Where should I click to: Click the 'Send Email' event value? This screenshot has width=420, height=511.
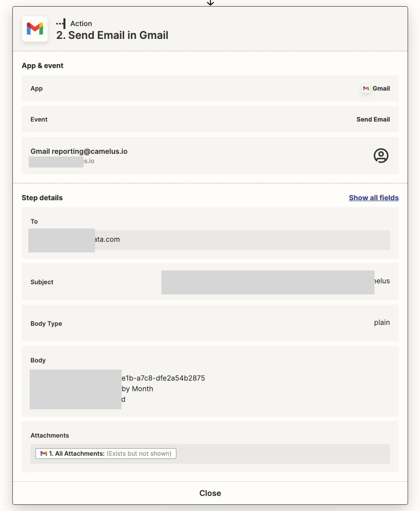coord(373,119)
